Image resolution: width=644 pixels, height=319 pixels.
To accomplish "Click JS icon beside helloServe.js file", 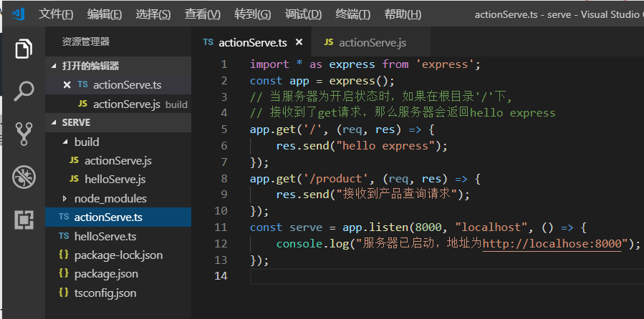I will pos(74,179).
